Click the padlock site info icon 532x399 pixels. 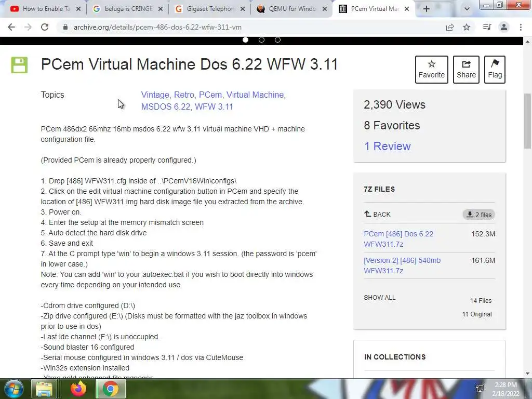[65, 27]
